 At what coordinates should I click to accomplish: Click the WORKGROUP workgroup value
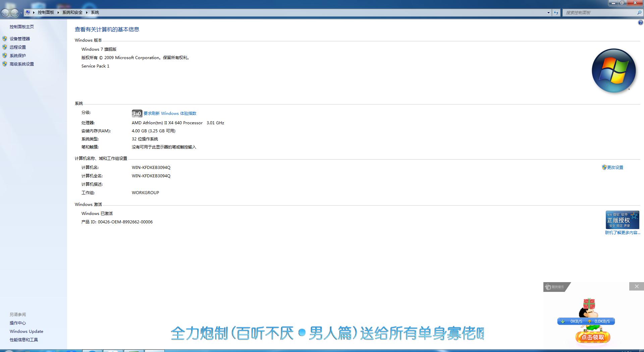pos(145,192)
